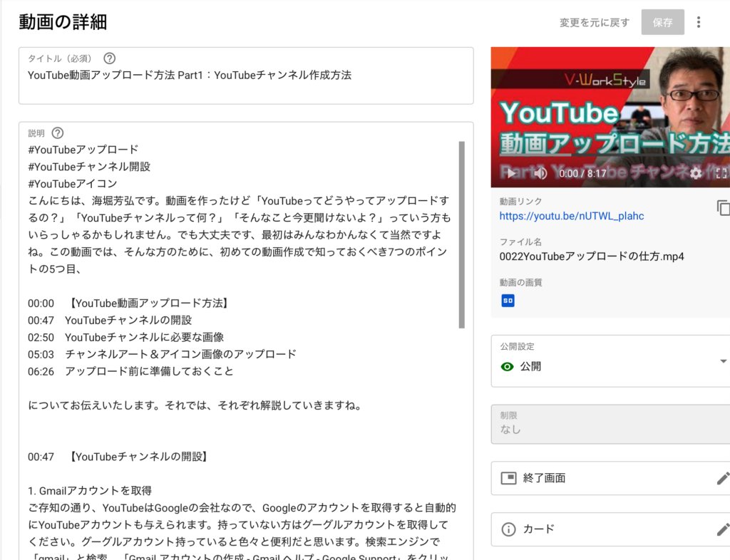Open the 公開設定 visibility dropdown
Image resolution: width=730 pixels, height=560 pixels.
(722, 361)
